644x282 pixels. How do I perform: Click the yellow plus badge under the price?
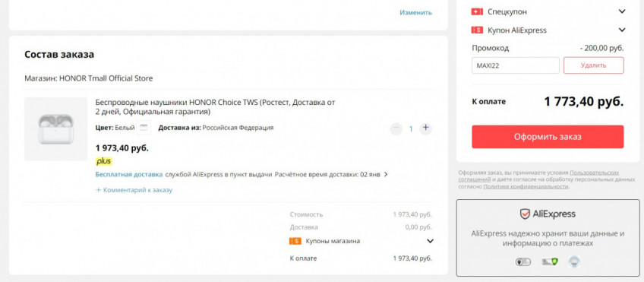click(x=103, y=161)
